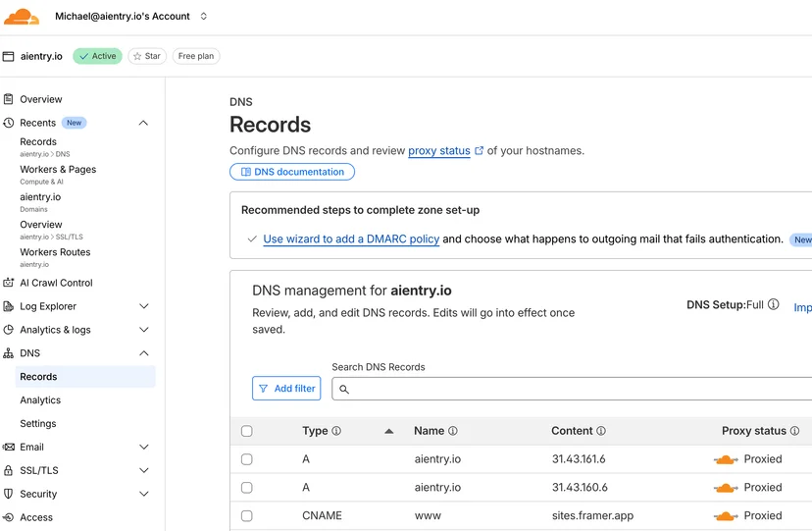Click the Type column sort arrow
The height and width of the screenshot is (531, 812).
(x=389, y=431)
